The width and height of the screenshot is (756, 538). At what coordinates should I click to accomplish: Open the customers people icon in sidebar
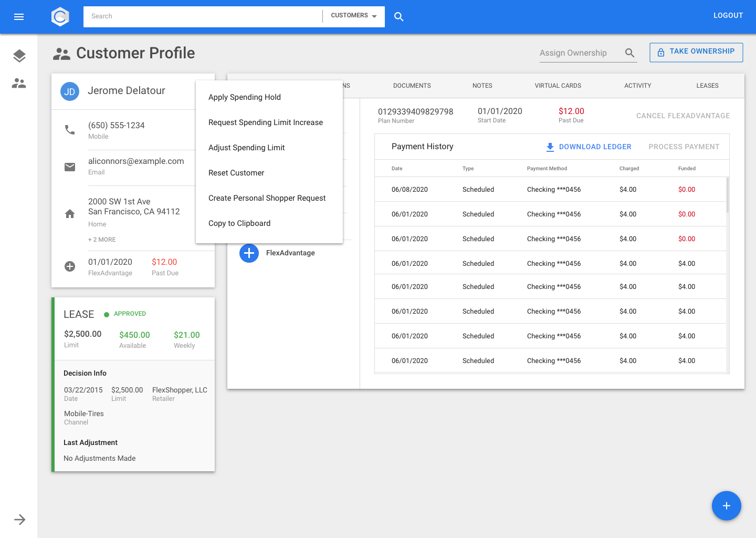pos(19,83)
